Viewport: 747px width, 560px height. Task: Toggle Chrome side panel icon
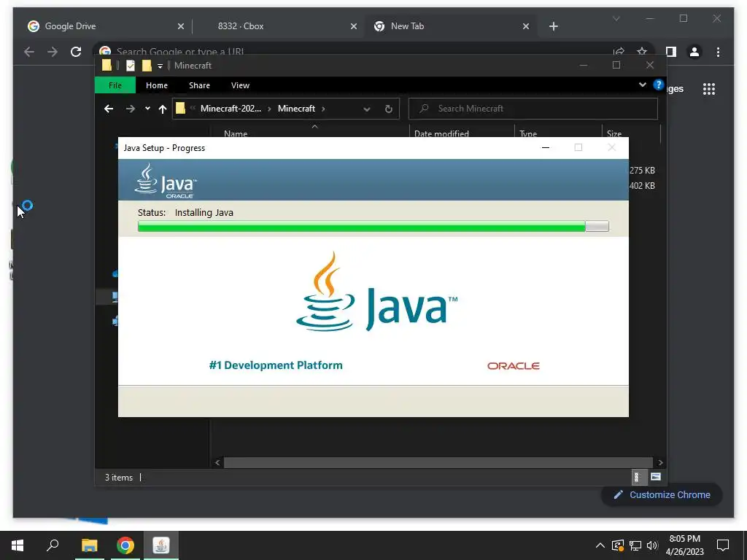671,52
